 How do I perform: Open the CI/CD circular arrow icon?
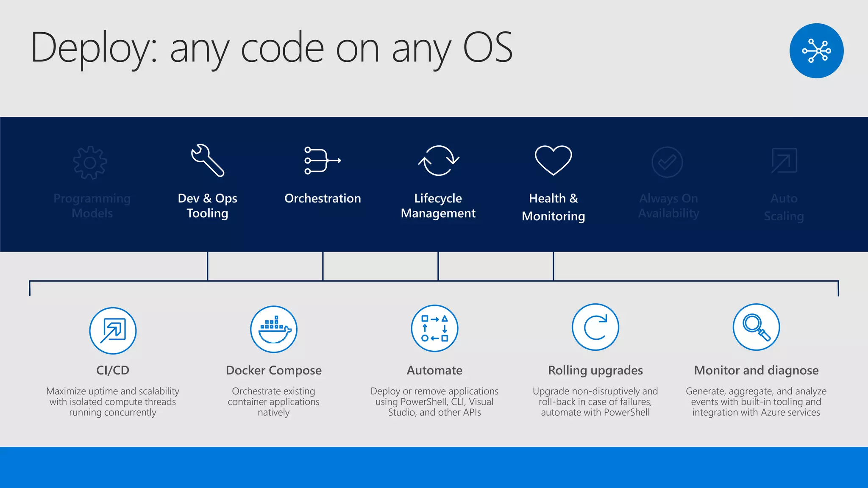pos(113,330)
